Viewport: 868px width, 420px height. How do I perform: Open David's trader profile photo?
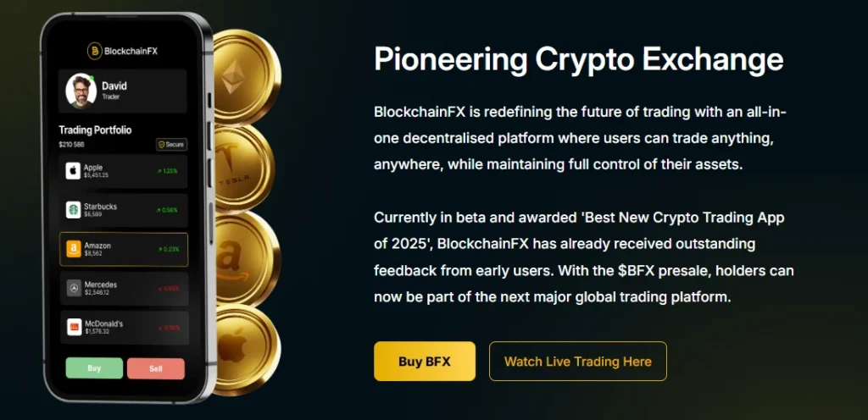click(81, 91)
